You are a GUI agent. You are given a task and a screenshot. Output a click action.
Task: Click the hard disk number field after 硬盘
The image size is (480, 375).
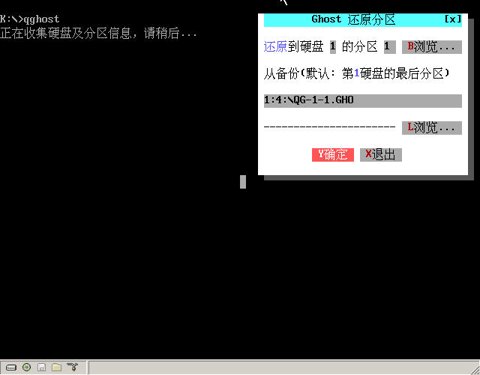pos(333,47)
